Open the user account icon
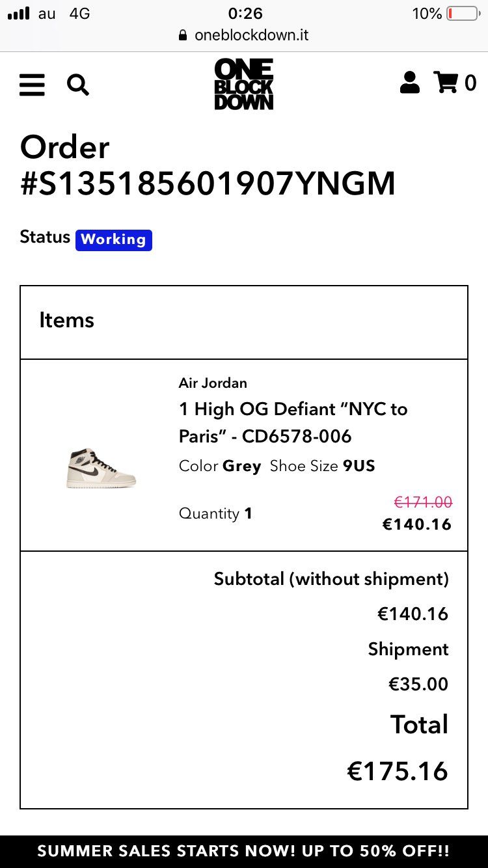 (409, 83)
